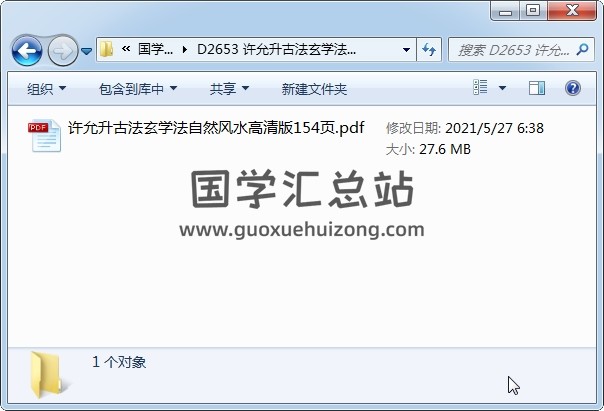This screenshot has width=604, height=411.
Task: Expand the view options arrow
Action: (x=502, y=88)
